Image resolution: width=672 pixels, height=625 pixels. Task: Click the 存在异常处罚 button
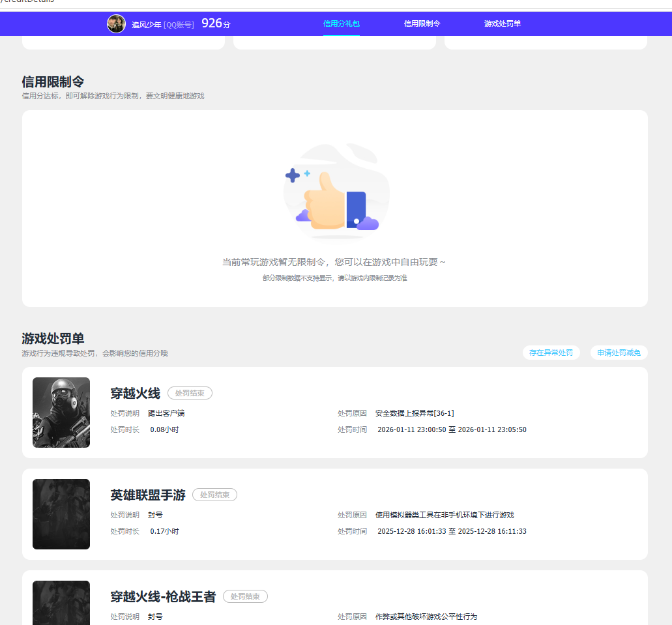(551, 353)
